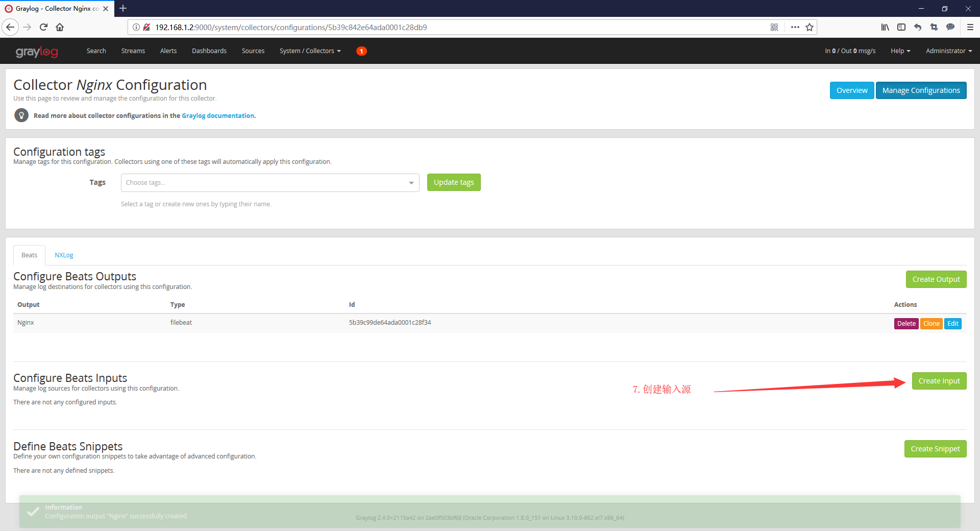The width and height of the screenshot is (980, 531).
Task: Go to the Alerts page
Action: (168, 51)
